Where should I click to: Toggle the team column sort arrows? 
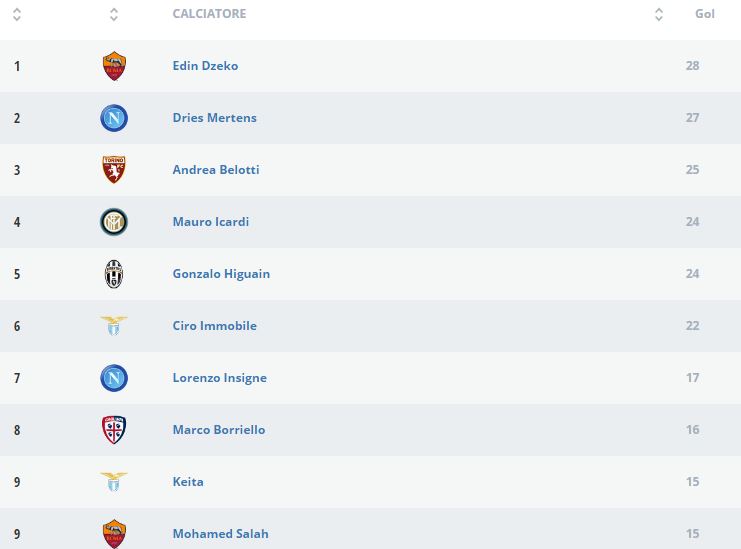114,15
